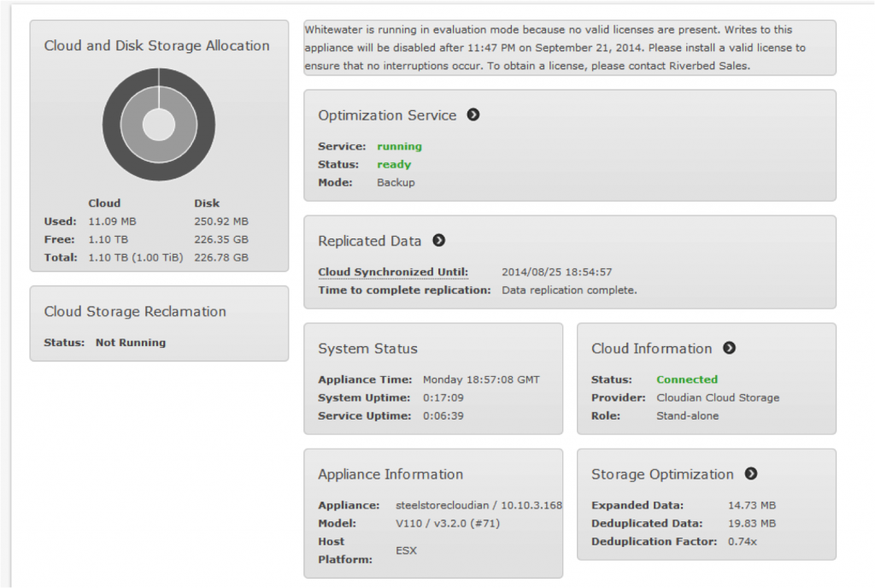The height and width of the screenshot is (588, 875).
Task: Select the 'running' service value
Action: [400, 146]
